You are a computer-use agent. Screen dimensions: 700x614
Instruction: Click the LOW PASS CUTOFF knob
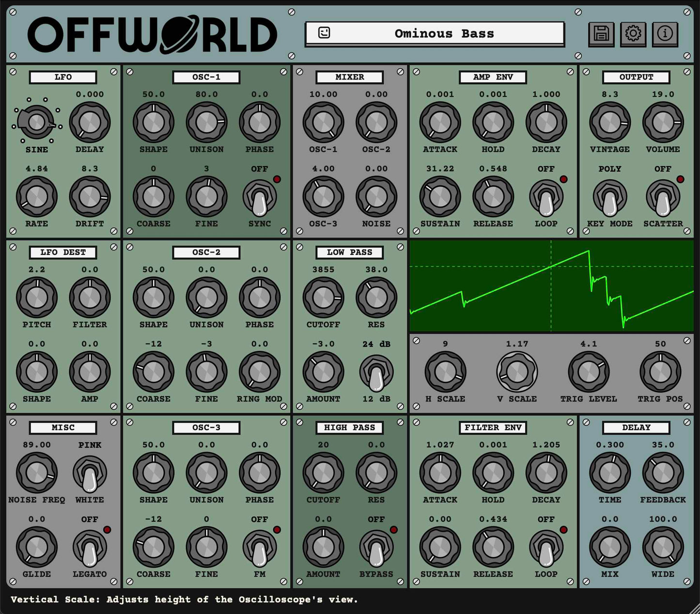pos(323,298)
